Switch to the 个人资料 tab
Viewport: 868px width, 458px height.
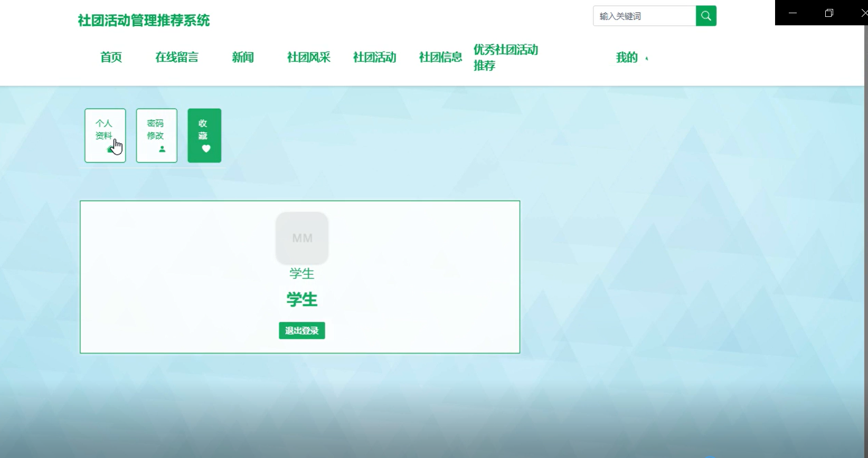[x=105, y=136]
